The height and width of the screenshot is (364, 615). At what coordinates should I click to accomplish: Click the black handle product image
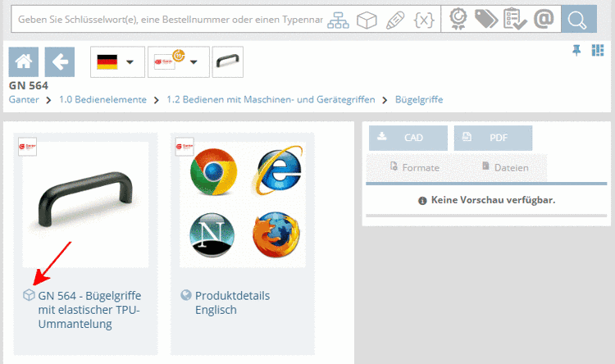(85, 204)
